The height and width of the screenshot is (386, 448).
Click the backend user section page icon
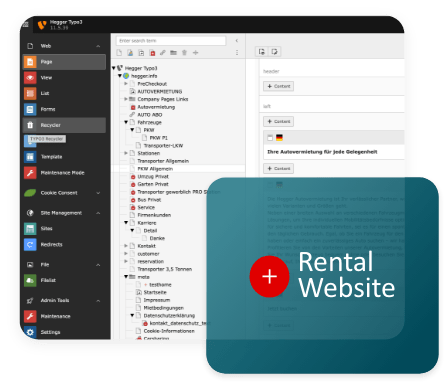(130, 53)
